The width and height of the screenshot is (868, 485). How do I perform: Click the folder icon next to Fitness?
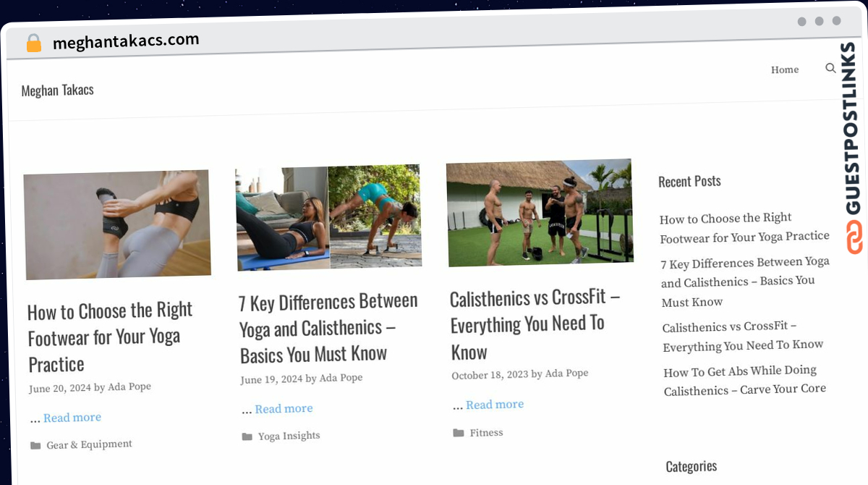pos(459,433)
